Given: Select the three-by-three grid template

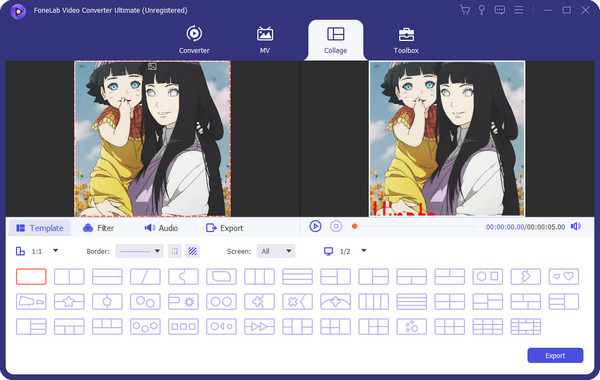Looking at the screenshot, I should 488,327.
